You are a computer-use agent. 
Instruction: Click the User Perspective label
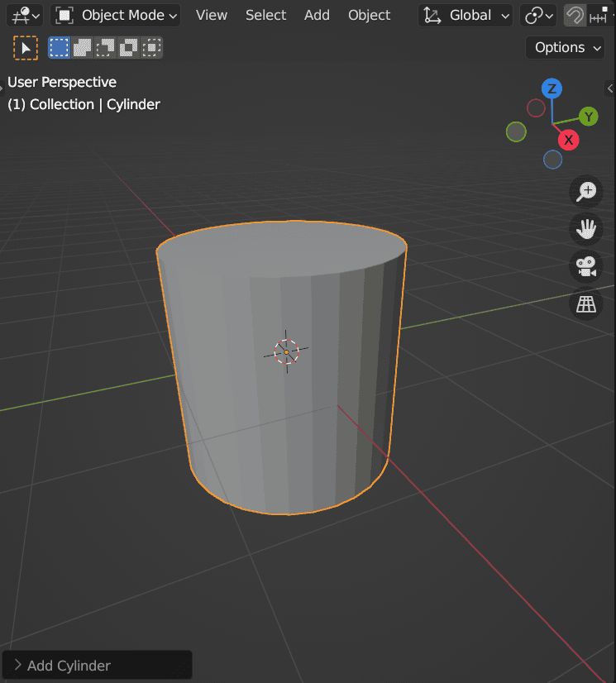62,83
